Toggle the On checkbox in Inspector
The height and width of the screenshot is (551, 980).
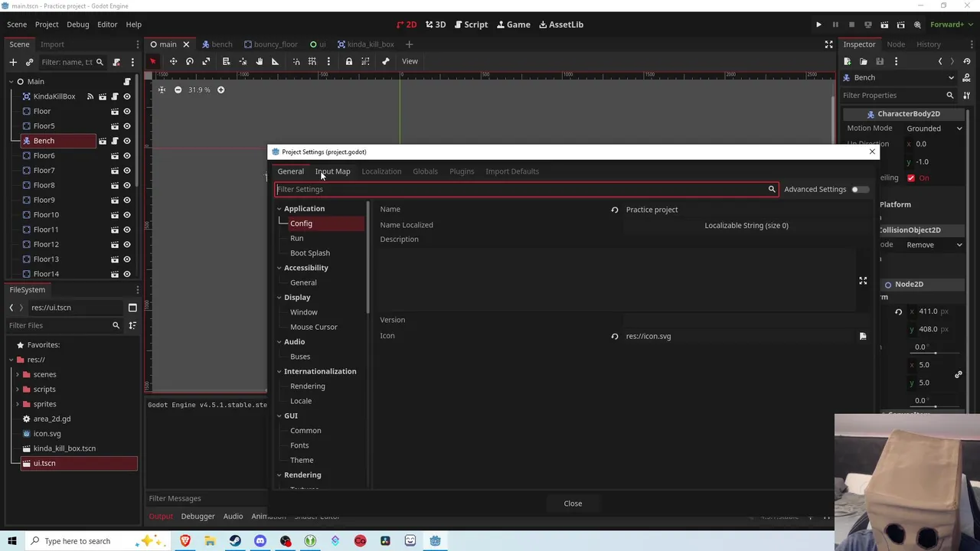[x=911, y=178]
